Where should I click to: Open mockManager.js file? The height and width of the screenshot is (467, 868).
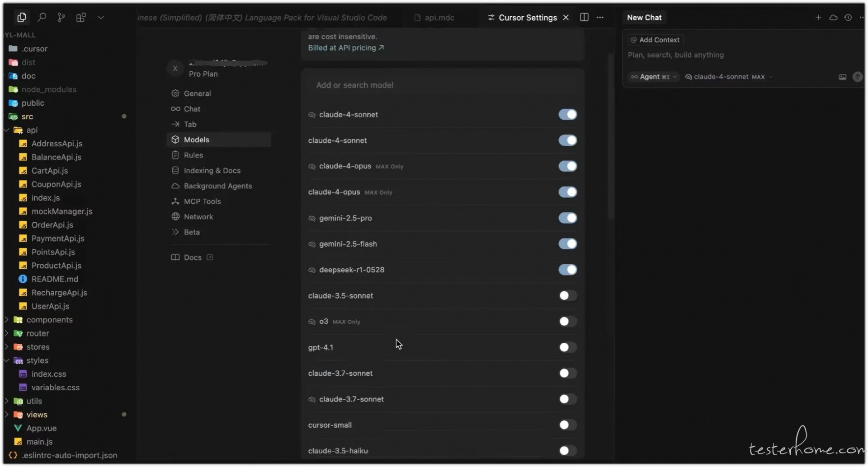61,211
